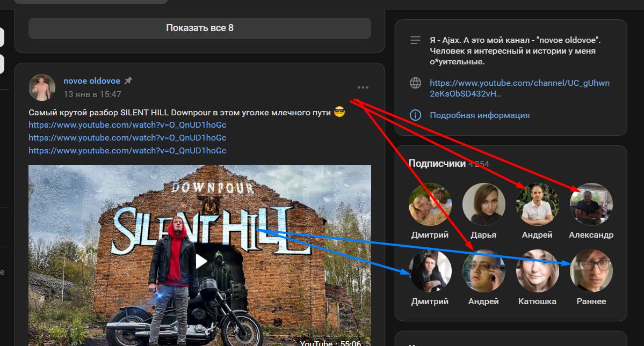644x346 pixels.
Task: Open subscriber Катюшка's avatar
Action: (537, 270)
